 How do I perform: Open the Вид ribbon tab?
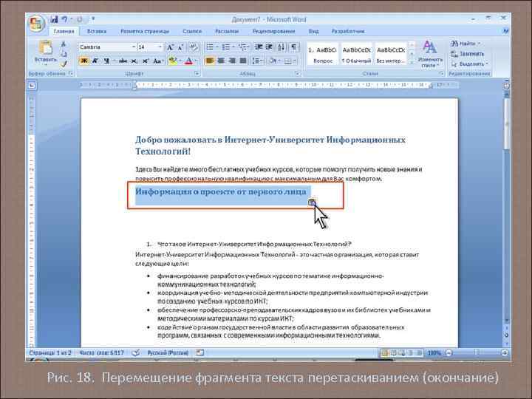pyautogui.click(x=313, y=31)
